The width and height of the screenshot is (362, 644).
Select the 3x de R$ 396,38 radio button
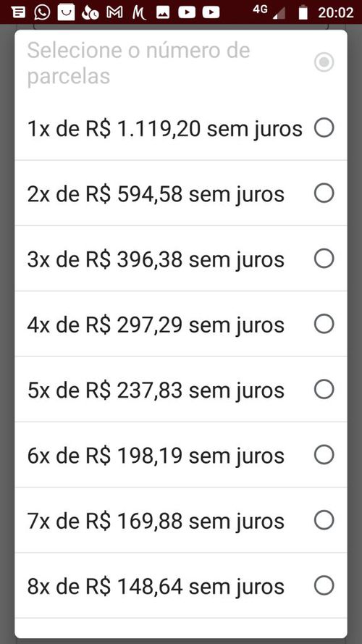pyautogui.click(x=324, y=259)
